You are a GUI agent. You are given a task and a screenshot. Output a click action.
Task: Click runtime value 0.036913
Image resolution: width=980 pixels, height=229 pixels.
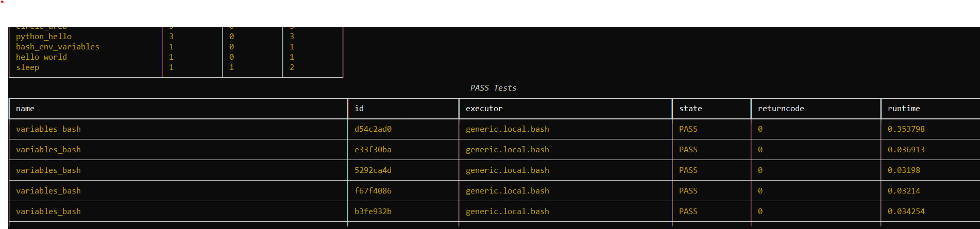click(x=906, y=150)
